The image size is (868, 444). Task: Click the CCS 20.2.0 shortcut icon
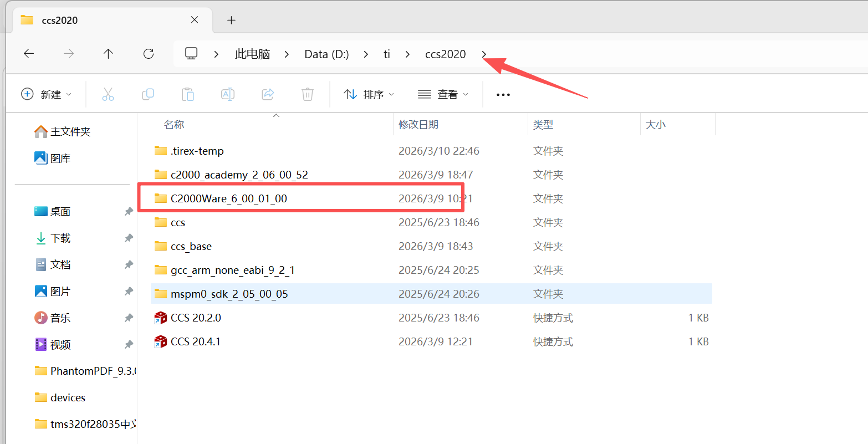tap(161, 318)
